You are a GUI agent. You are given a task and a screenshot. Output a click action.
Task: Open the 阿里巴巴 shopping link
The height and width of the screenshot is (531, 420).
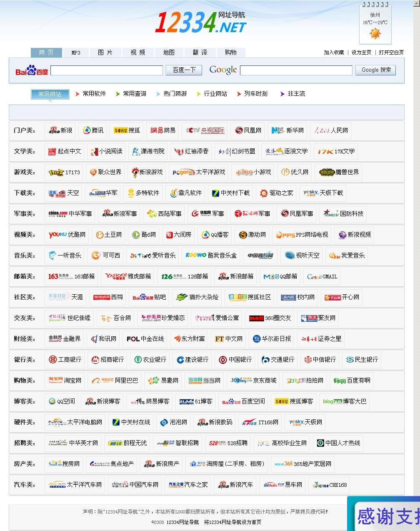tap(115, 381)
